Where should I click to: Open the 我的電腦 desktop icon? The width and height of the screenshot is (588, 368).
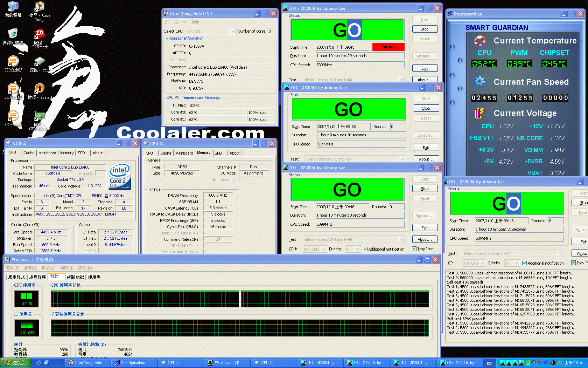tap(13, 9)
